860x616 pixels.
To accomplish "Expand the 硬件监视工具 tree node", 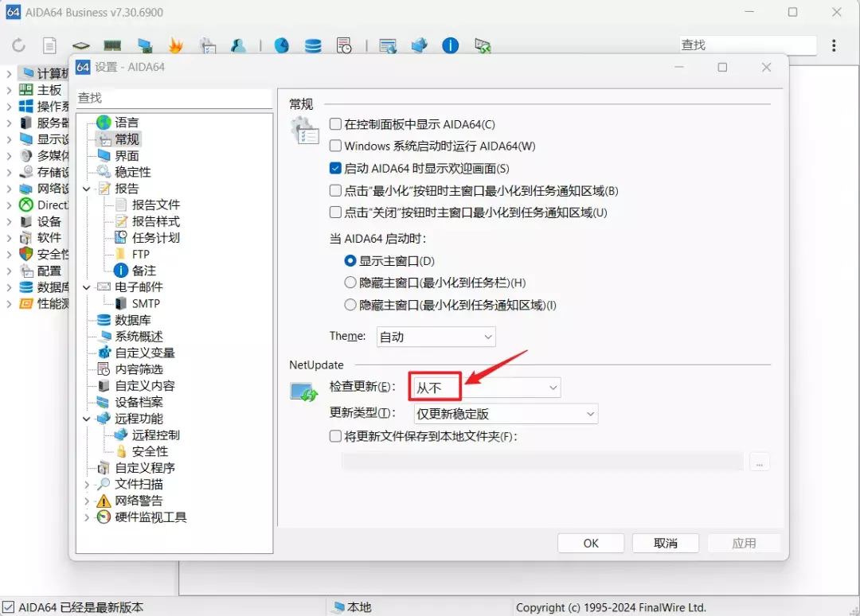I will tap(87, 517).
